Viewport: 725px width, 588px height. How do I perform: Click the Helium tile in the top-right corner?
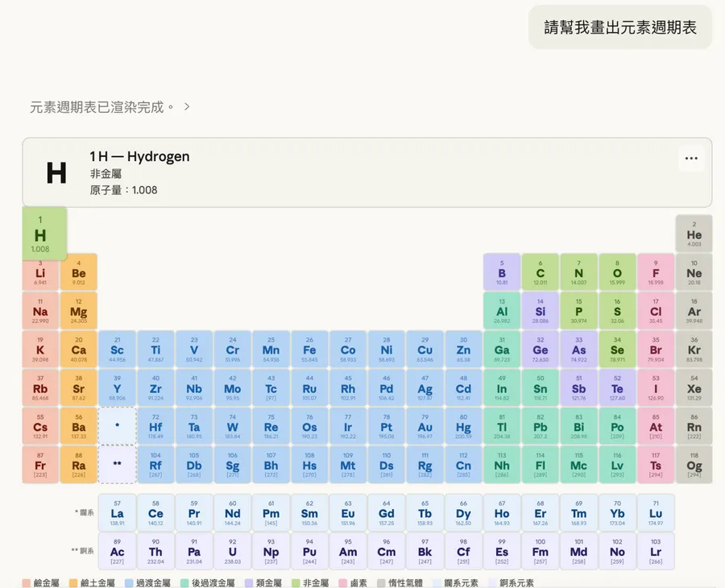[x=693, y=234]
